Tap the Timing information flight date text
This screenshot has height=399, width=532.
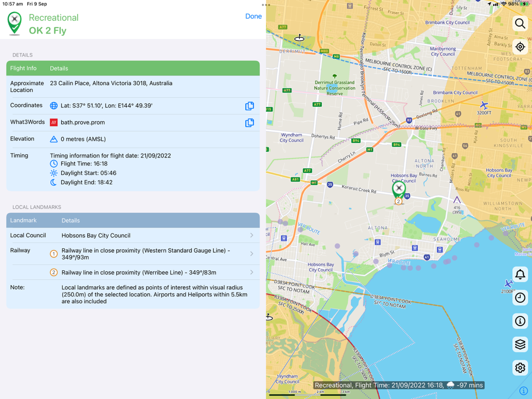tap(110, 156)
